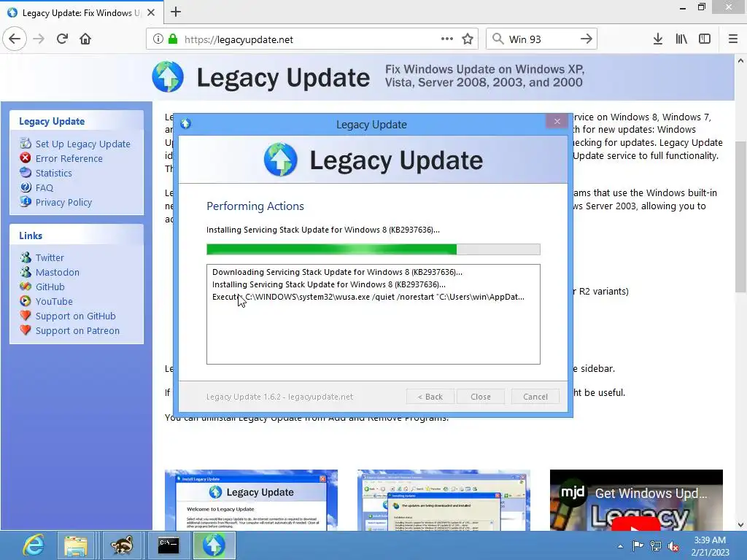Select the Executing wusa.exe log line
Image resolution: width=747 pixels, height=560 pixels.
pyautogui.click(x=368, y=297)
